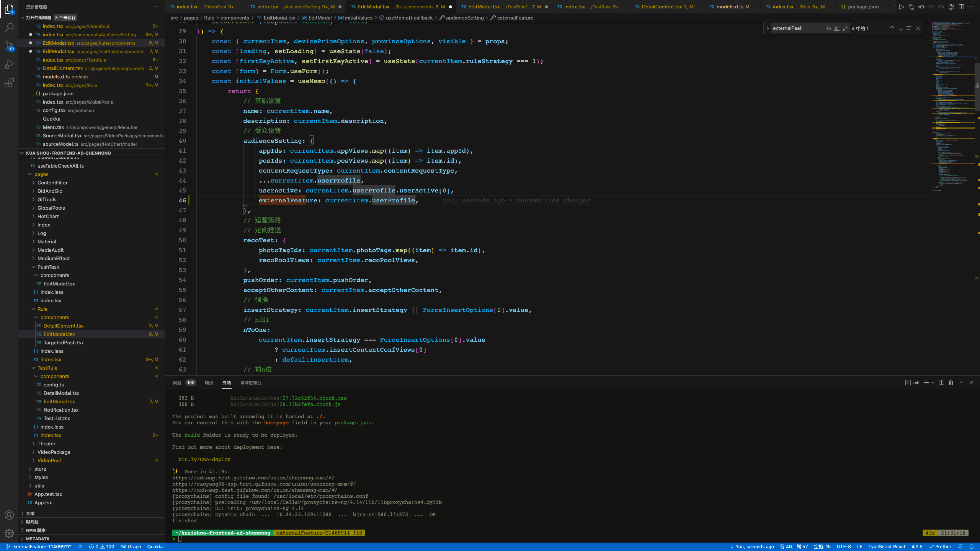Collapse KUAISHOU-FRONTEND-AD-SHENNONG project section
The width and height of the screenshot is (980, 551).
point(22,153)
